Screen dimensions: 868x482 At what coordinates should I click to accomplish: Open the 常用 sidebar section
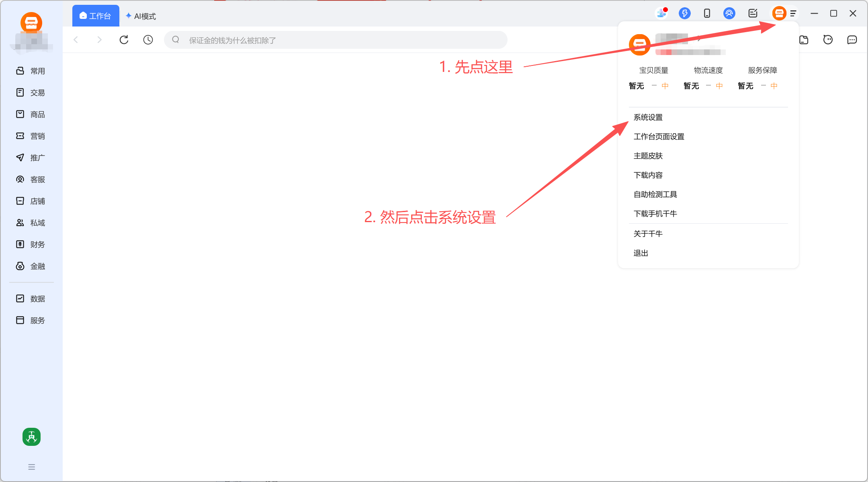31,71
